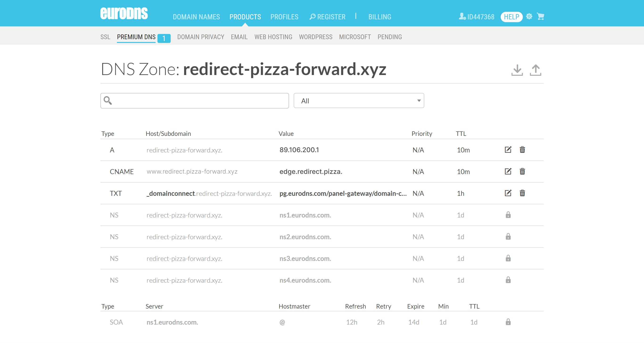Go to the Web Hosting tab

coord(273,37)
